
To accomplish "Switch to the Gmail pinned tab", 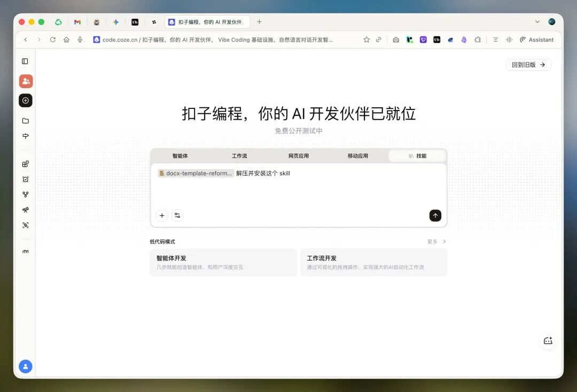I will (77, 22).
